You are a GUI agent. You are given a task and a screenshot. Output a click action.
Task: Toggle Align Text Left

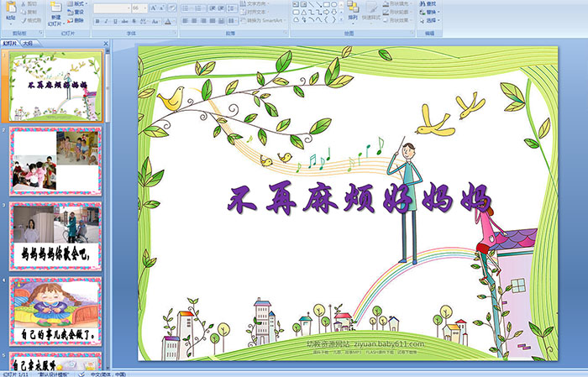pos(186,21)
